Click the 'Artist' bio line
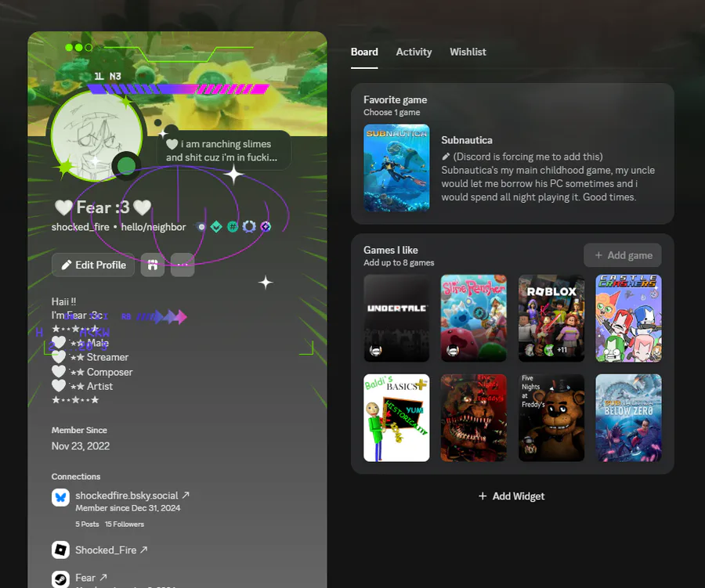 (99, 386)
